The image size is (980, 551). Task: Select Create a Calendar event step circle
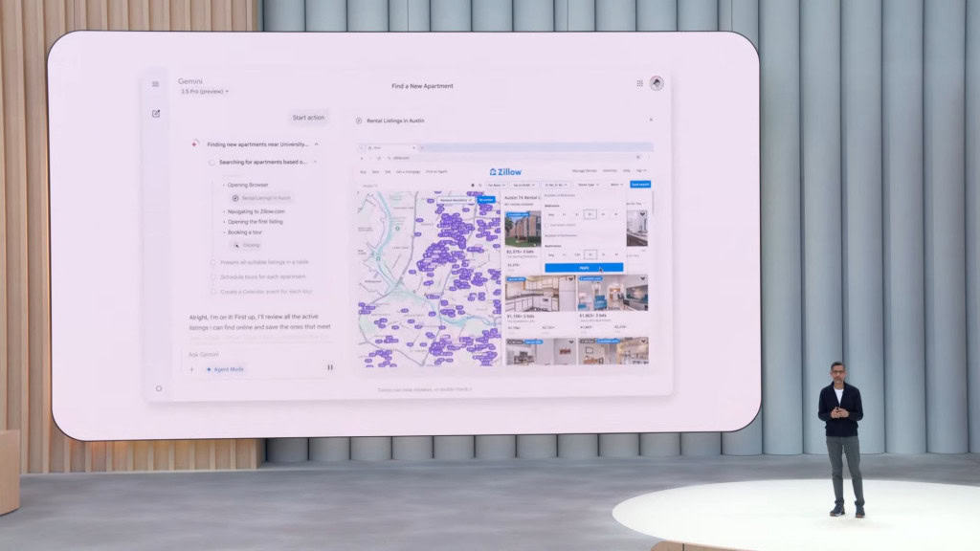pos(213,292)
